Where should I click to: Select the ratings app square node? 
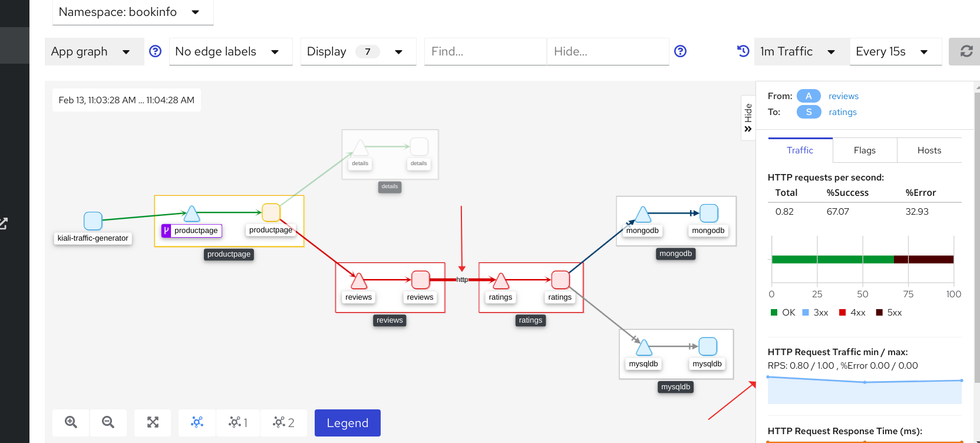(x=560, y=280)
